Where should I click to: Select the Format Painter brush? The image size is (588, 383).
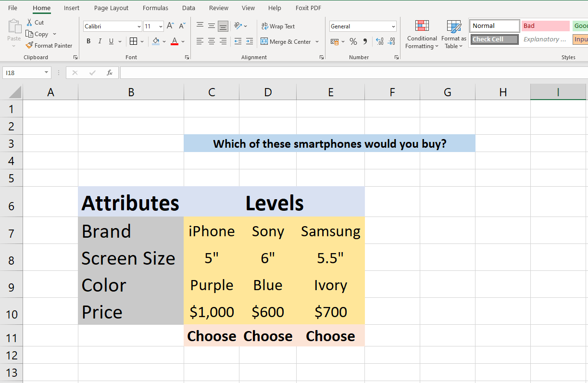tap(29, 46)
